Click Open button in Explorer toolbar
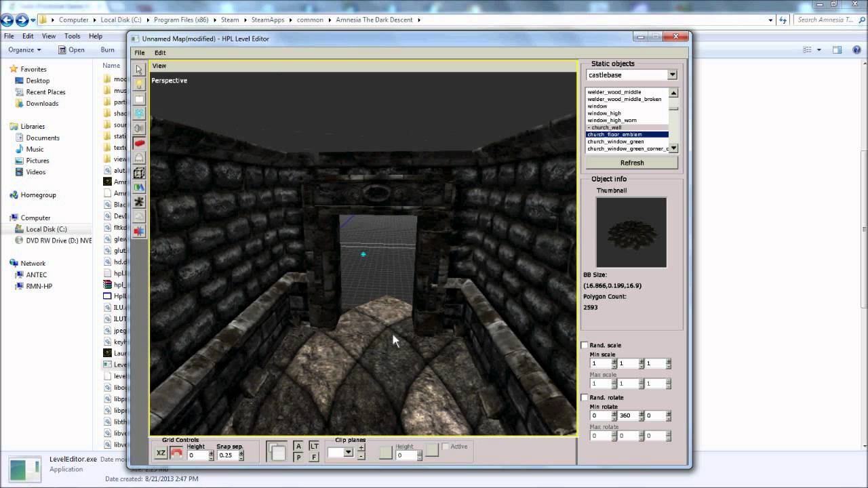Image resolution: width=868 pixels, height=488 pixels. tap(71, 49)
